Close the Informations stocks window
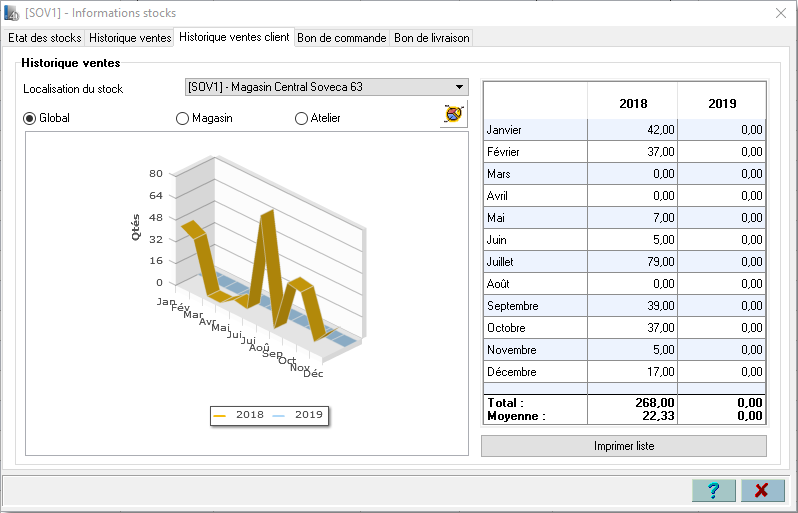 tap(781, 13)
